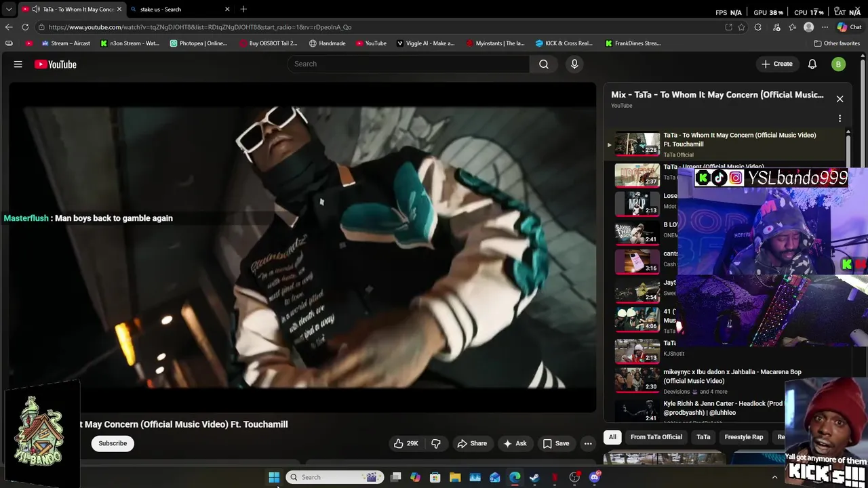The height and width of the screenshot is (488, 868).
Task: Open Myinstants bookmark
Action: click(x=495, y=43)
